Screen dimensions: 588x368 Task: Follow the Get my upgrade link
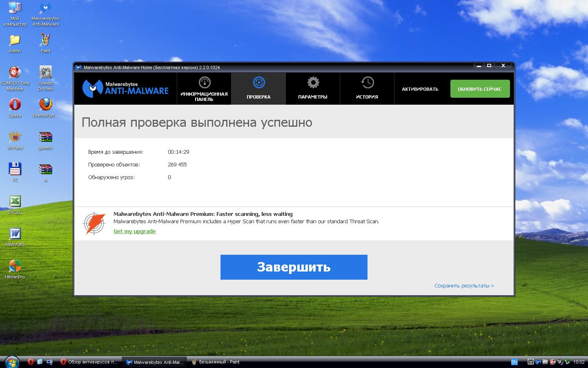click(x=135, y=231)
